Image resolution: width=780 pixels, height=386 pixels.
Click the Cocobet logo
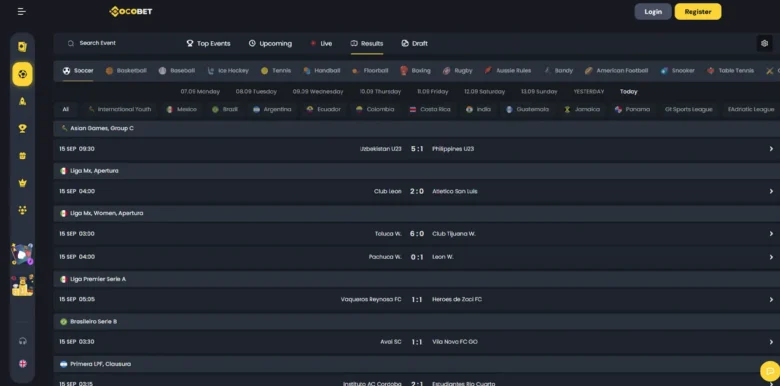click(x=131, y=11)
